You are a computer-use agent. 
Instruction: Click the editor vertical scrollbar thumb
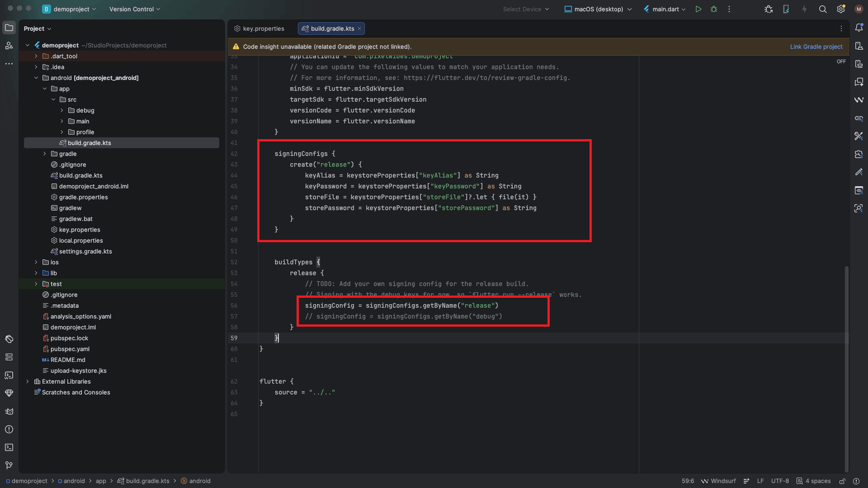pos(846,369)
